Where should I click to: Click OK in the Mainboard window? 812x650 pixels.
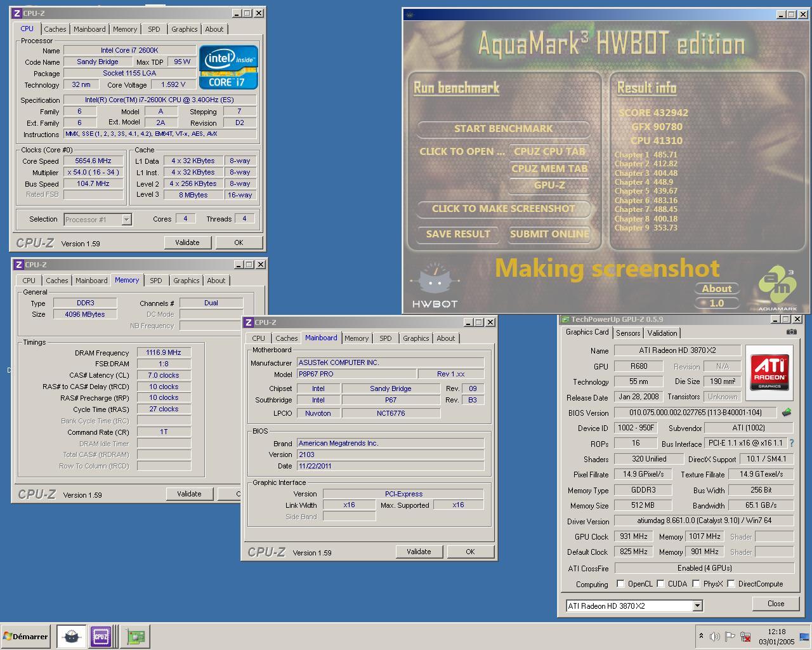click(470, 552)
